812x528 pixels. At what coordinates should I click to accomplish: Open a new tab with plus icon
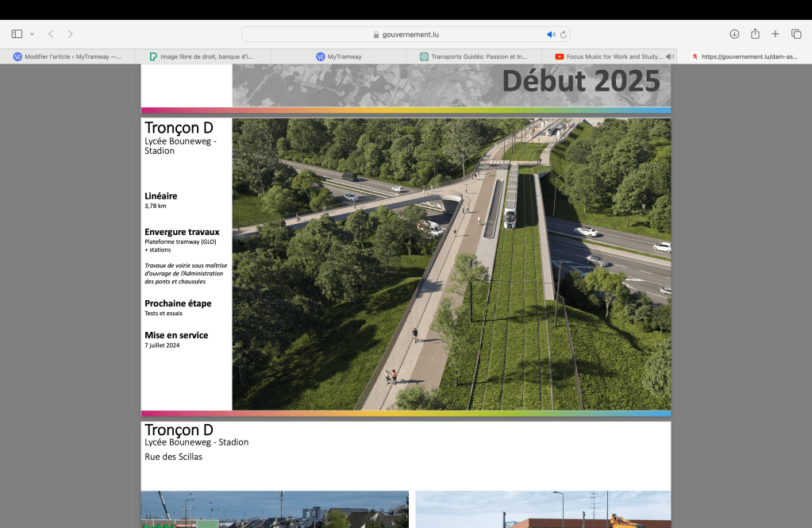click(x=775, y=34)
